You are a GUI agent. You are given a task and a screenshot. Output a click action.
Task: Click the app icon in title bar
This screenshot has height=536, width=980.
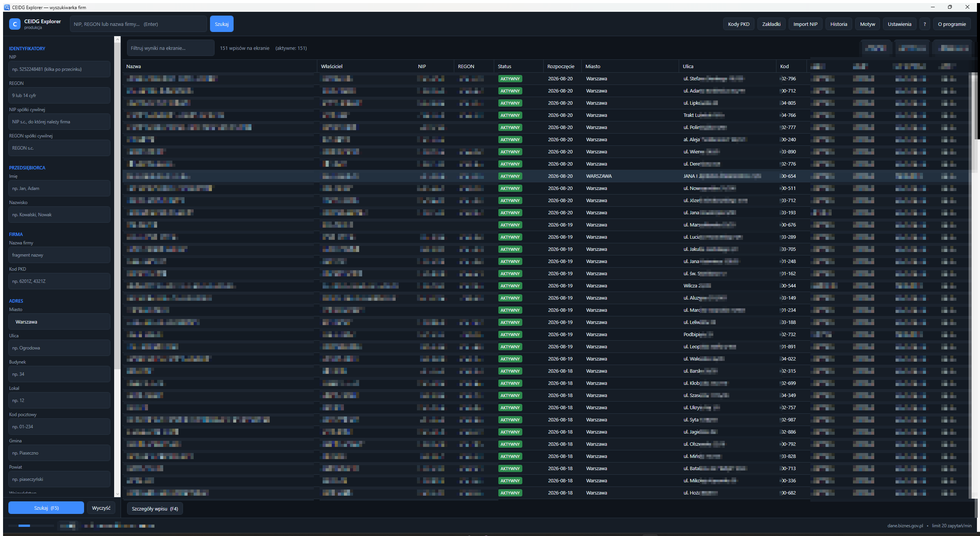7,7
